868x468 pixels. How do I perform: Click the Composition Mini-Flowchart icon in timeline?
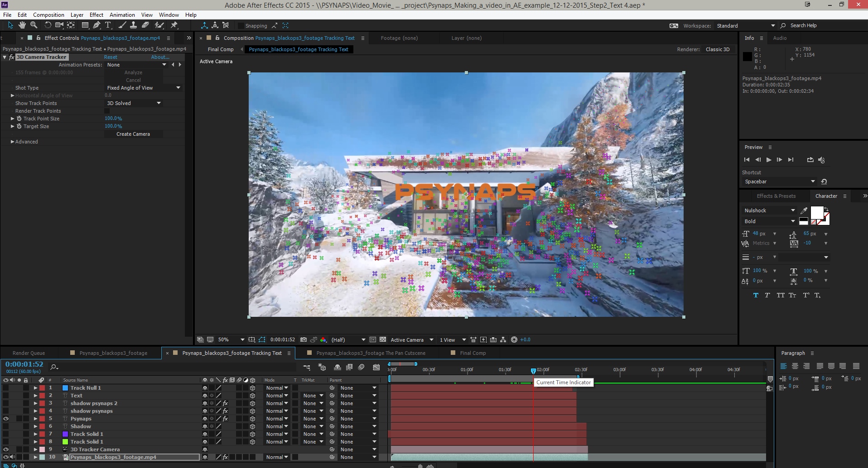point(307,367)
